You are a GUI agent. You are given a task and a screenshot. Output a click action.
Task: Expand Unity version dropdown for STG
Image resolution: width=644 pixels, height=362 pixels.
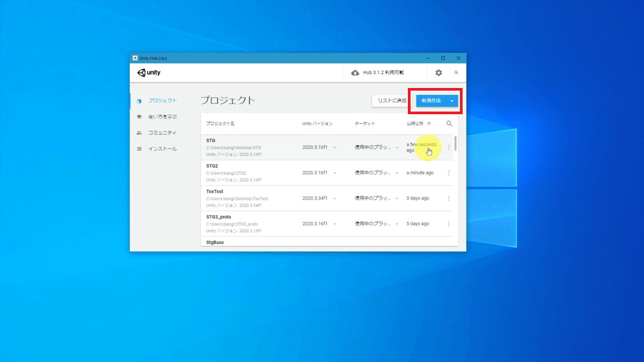click(x=335, y=147)
